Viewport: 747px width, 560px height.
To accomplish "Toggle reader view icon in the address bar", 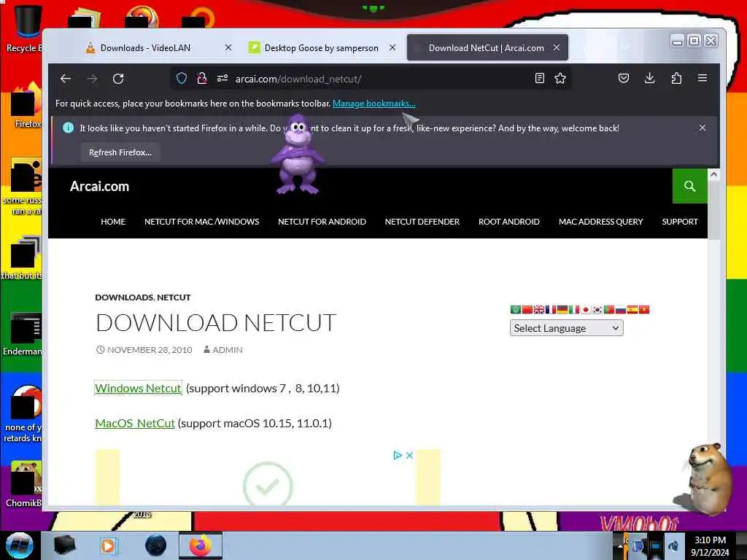I will pyautogui.click(x=539, y=79).
